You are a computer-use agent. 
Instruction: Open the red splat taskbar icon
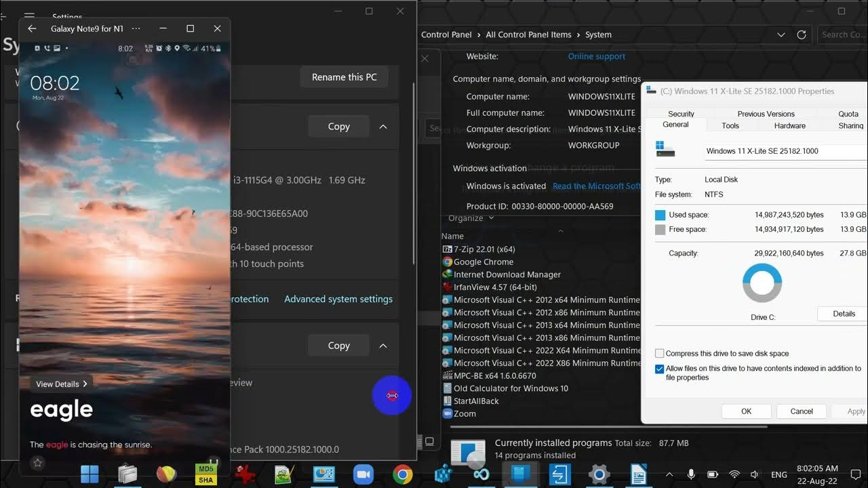tap(245, 474)
